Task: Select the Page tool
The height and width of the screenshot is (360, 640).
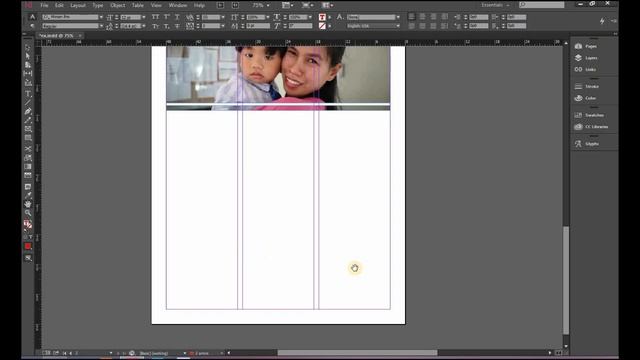Action: click(28, 64)
